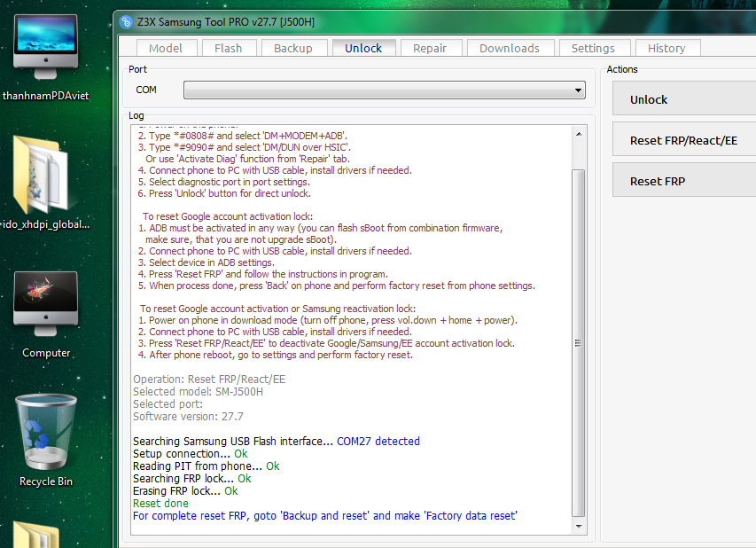The image size is (756, 548).
Task: Select the Recycle Bin desktop icon
Action: 46,440
